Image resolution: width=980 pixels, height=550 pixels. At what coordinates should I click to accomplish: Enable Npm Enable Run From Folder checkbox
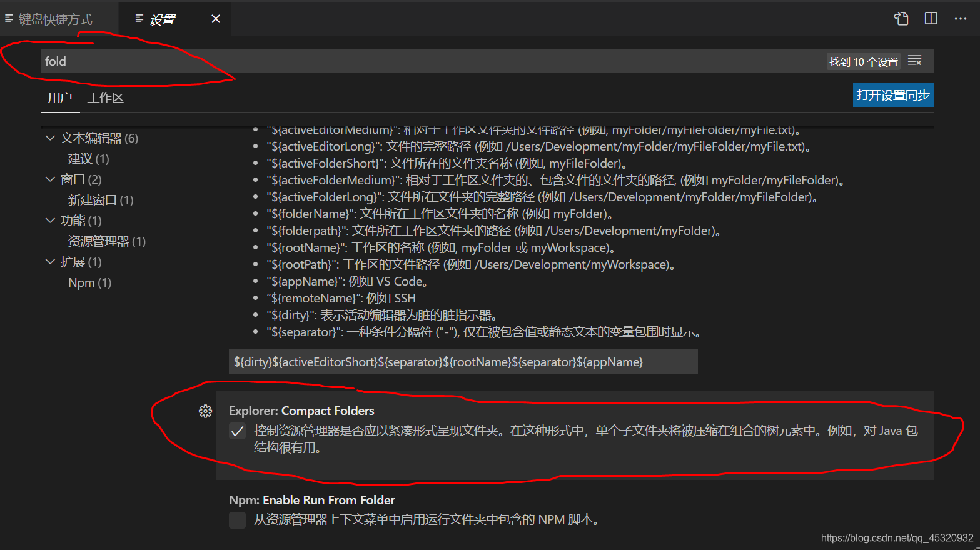pyautogui.click(x=238, y=520)
